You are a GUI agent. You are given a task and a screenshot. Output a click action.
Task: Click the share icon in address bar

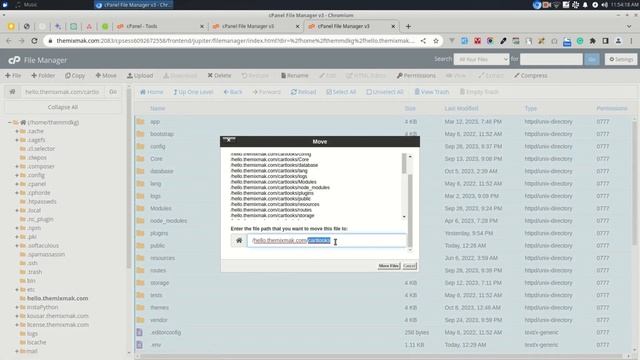pyautogui.click(x=424, y=41)
